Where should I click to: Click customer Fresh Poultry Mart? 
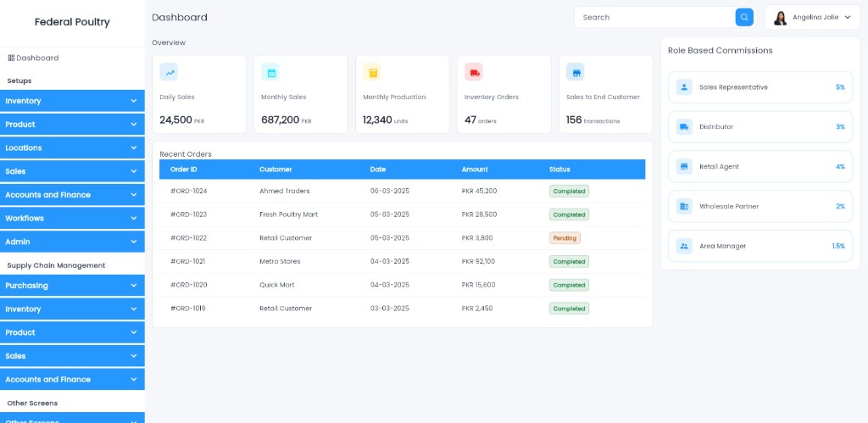[288, 214]
